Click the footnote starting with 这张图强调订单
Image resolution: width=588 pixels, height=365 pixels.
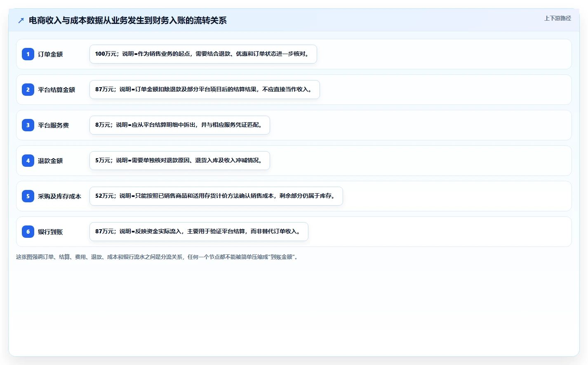[158, 257]
